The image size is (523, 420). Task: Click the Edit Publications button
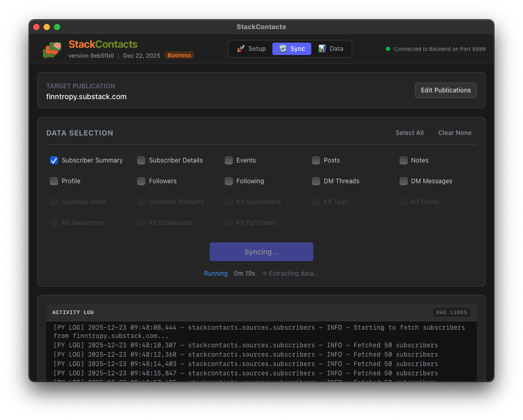pos(446,90)
